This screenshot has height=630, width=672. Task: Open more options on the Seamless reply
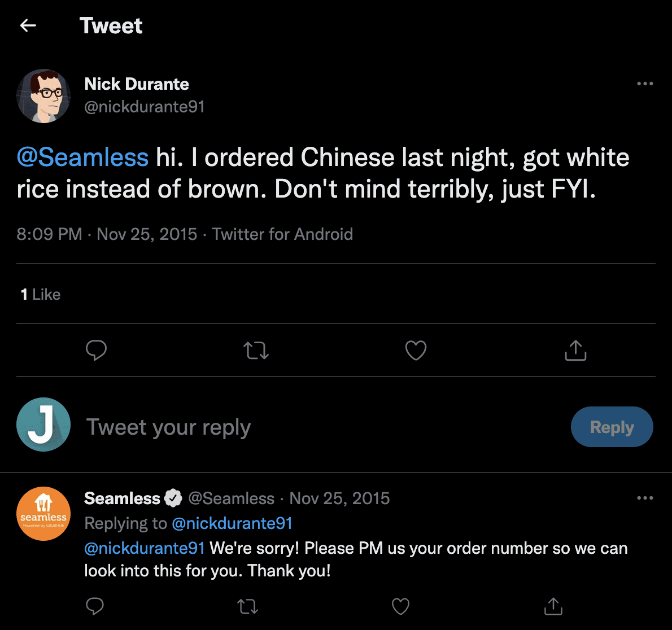point(644,498)
